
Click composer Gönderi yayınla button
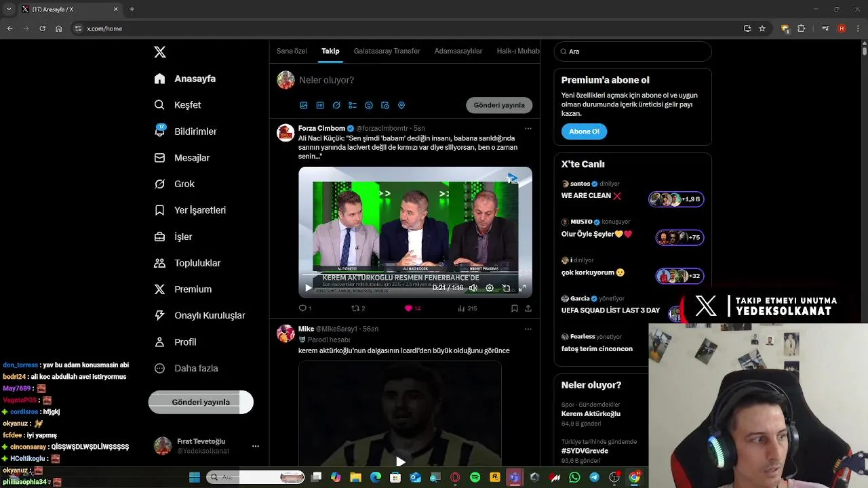pos(499,105)
